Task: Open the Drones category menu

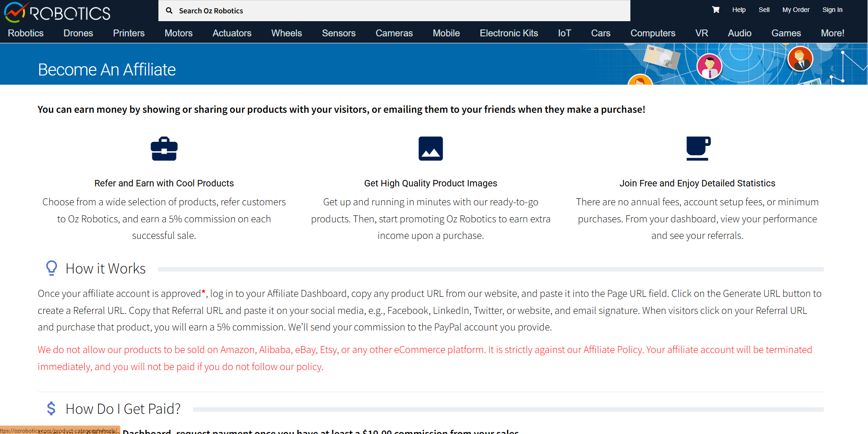Action: point(78,33)
